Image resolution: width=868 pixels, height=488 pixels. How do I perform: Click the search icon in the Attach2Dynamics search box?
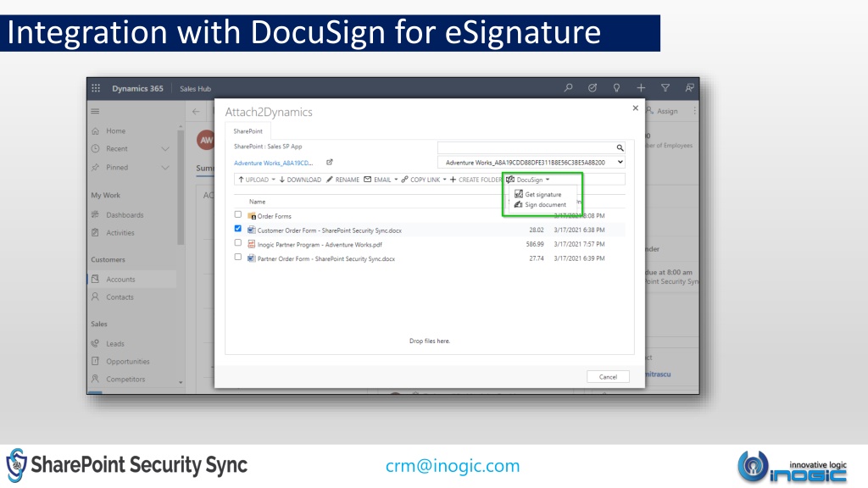pos(620,147)
